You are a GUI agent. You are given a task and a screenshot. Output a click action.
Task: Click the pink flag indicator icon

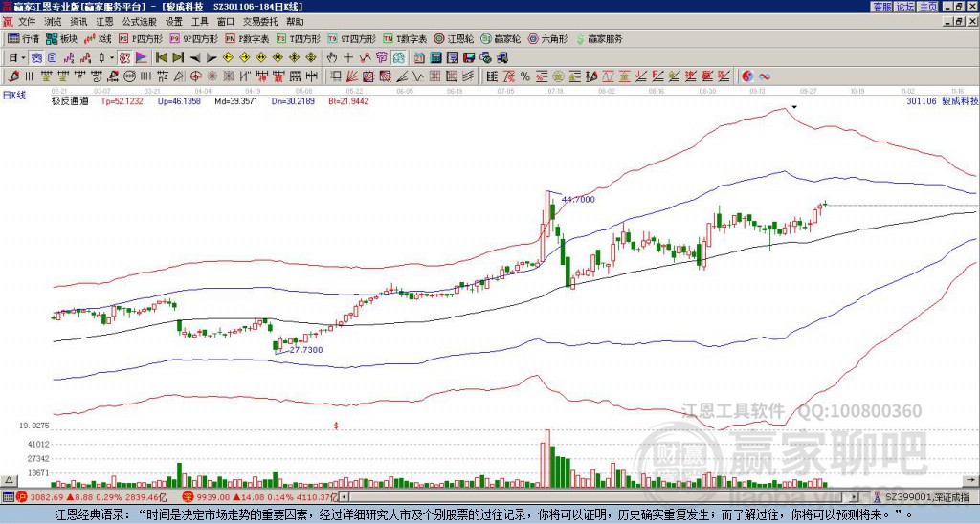tap(142, 58)
